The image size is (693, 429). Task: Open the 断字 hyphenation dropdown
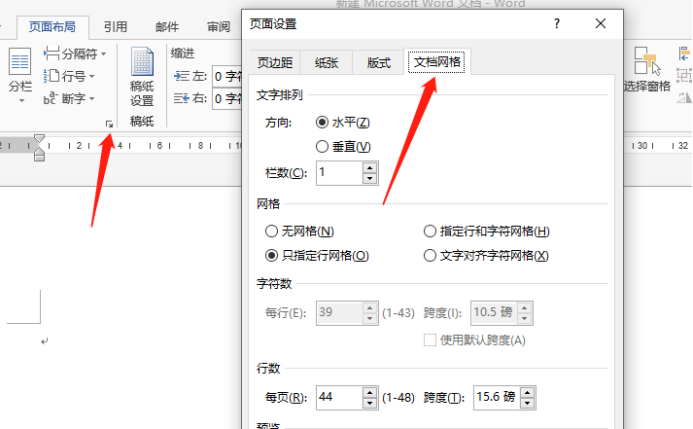coord(69,99)
